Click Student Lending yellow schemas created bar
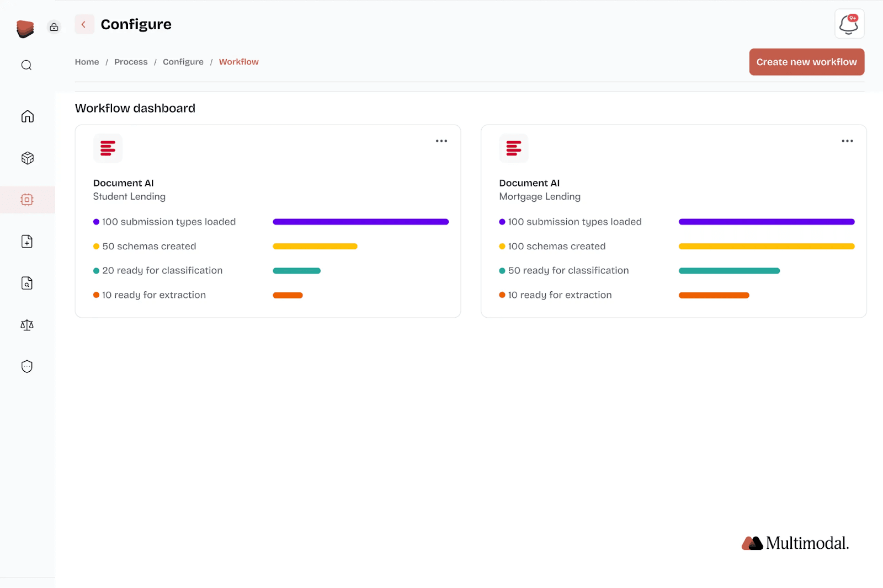The image size is (883, 588). [x=315, y=247]
